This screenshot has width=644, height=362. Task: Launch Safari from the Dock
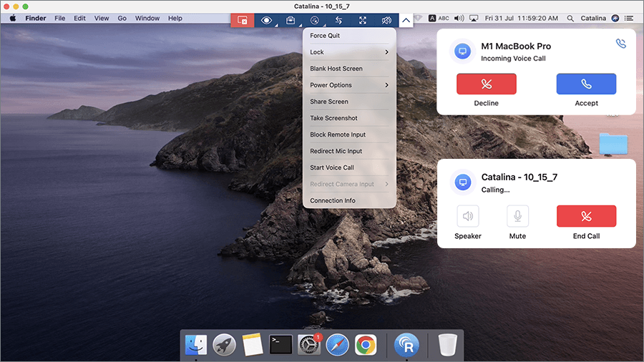tap(337, 344)
